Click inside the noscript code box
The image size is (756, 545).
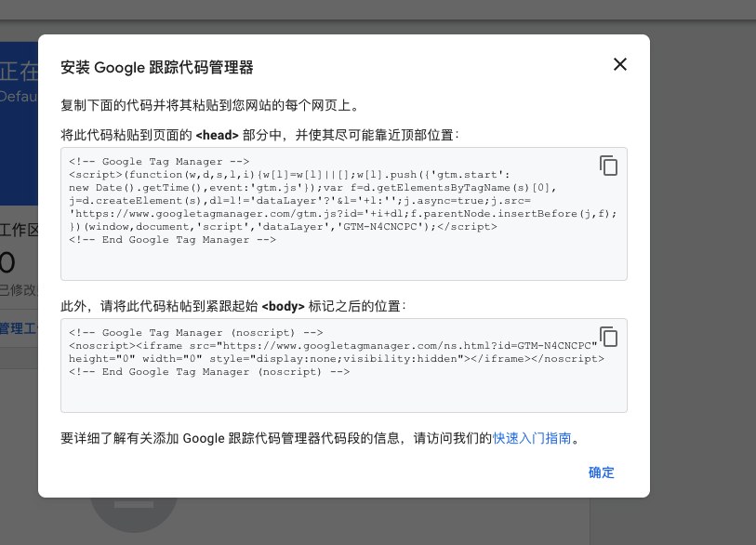click(x=344, y=366)
